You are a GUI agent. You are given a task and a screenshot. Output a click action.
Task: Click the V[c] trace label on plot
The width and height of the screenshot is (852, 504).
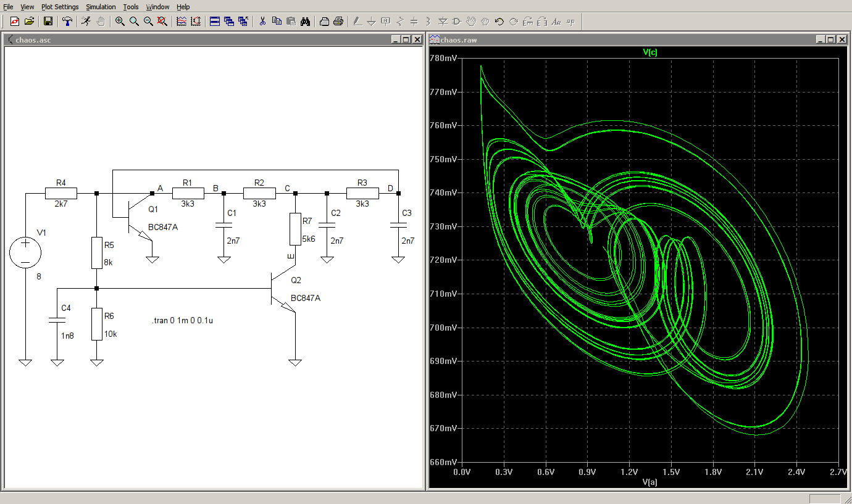(x=649, y=52)
